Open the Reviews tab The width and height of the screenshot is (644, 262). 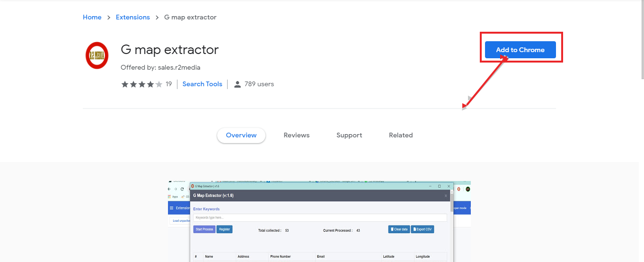[297, 135]
